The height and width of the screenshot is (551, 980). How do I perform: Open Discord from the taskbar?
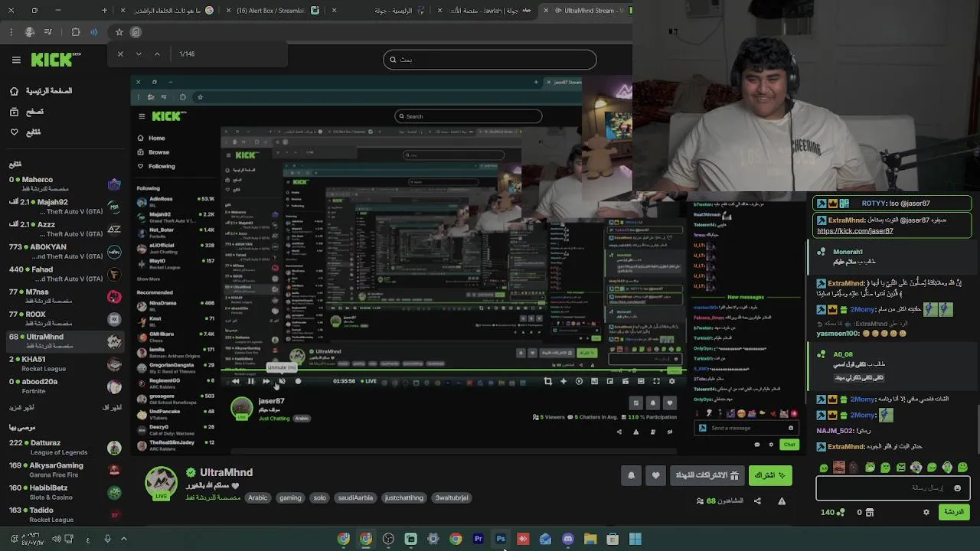[568, 540]
